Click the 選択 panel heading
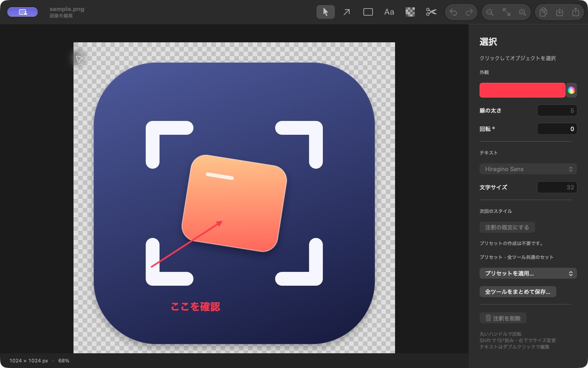 point(488,42)
